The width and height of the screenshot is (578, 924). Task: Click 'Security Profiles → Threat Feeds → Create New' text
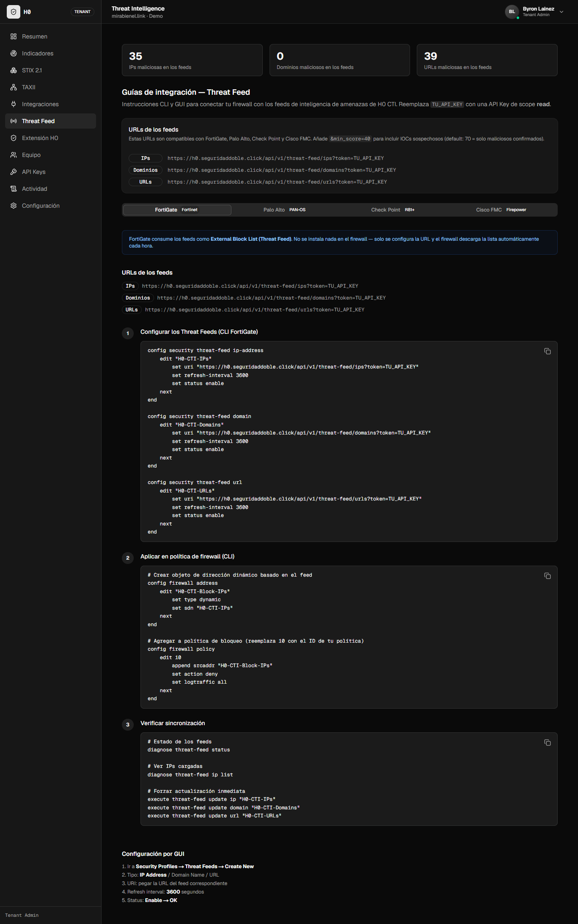195,866
